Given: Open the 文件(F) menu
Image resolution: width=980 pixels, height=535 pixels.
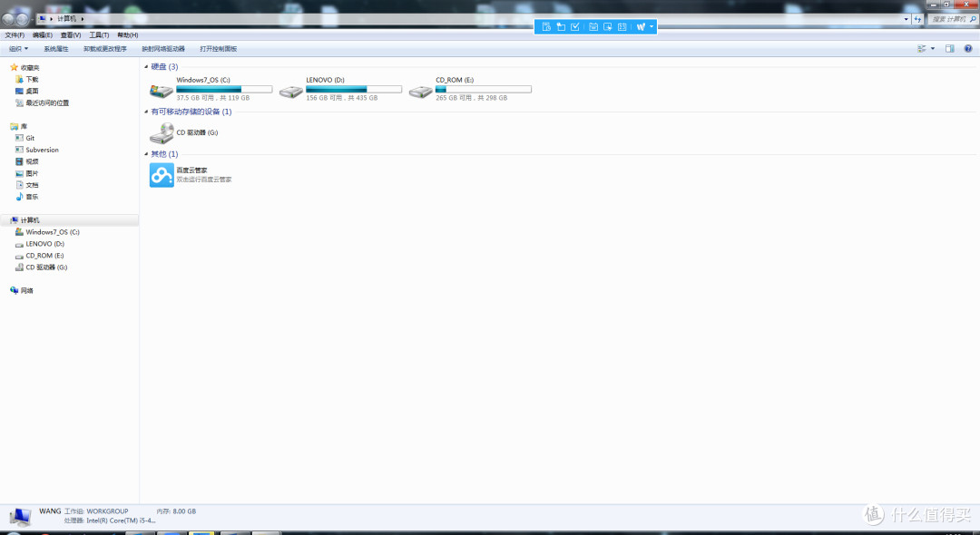Looking at the screenshot, I should [x=15, y=35].
